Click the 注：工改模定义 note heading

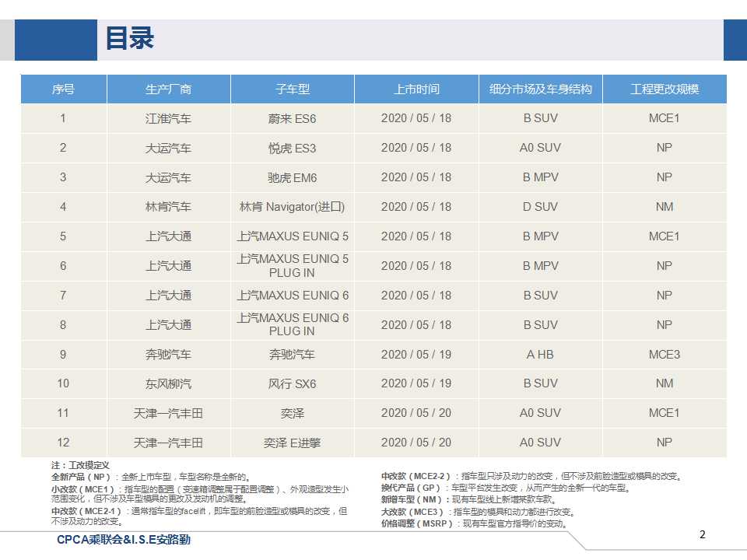[80, 465]
